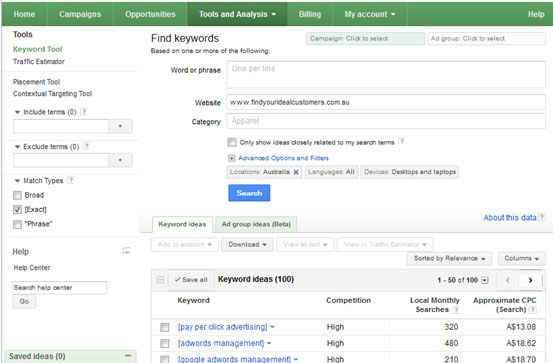Click Save all button
This screenshot has height=363, width=553.
point(191,280)
